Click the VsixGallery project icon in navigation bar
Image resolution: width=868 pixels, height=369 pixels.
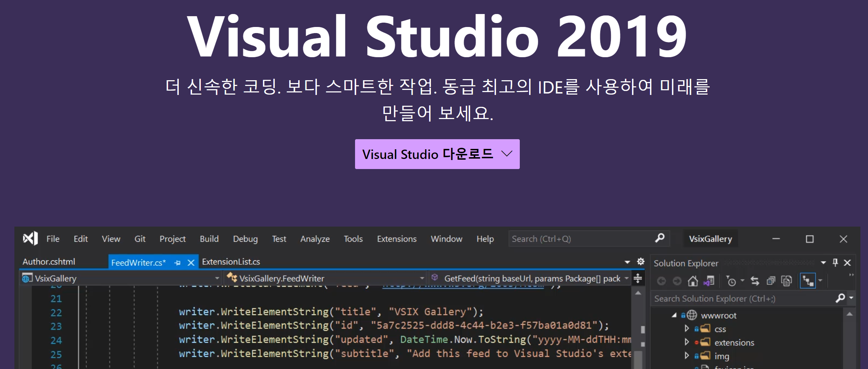[x=27, y=278]
